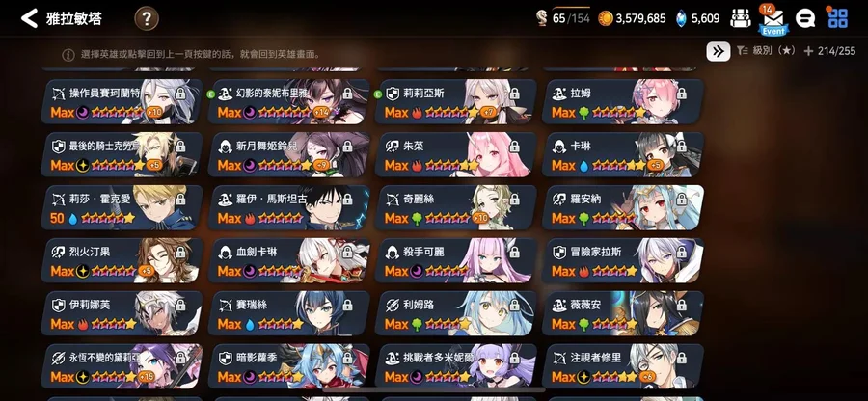Expand hero slots with 214/255 plus
This screenshot has height=401, width=868.
coord(829,51)
